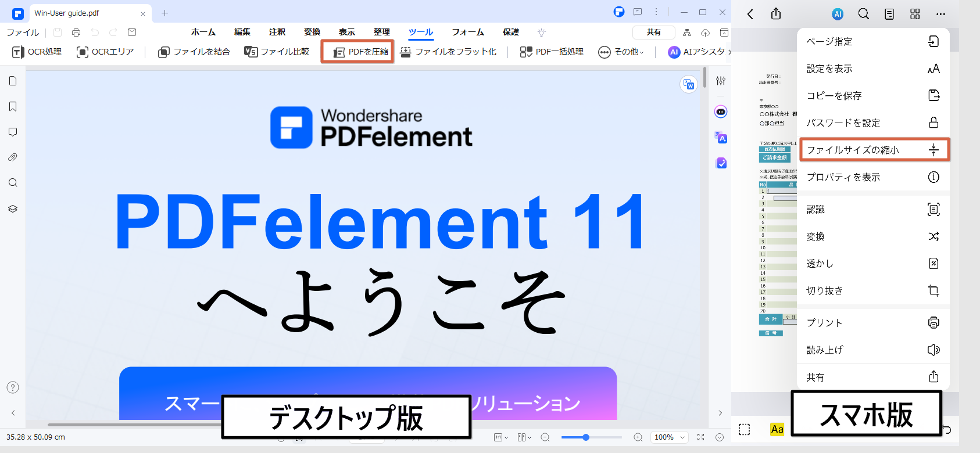
Task: Switch to the 編集 tab
Action: pos(242,32)
